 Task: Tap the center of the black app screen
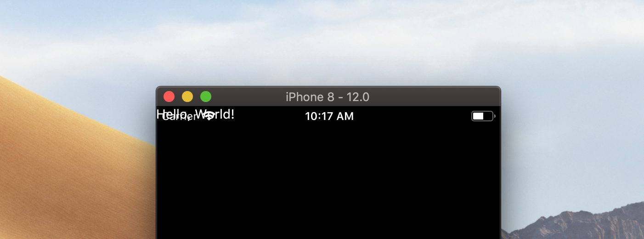328,179
